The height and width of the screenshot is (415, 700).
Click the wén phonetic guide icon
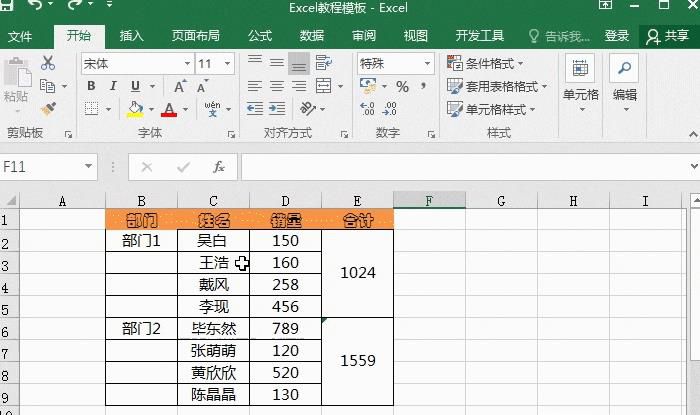point(212,109)
